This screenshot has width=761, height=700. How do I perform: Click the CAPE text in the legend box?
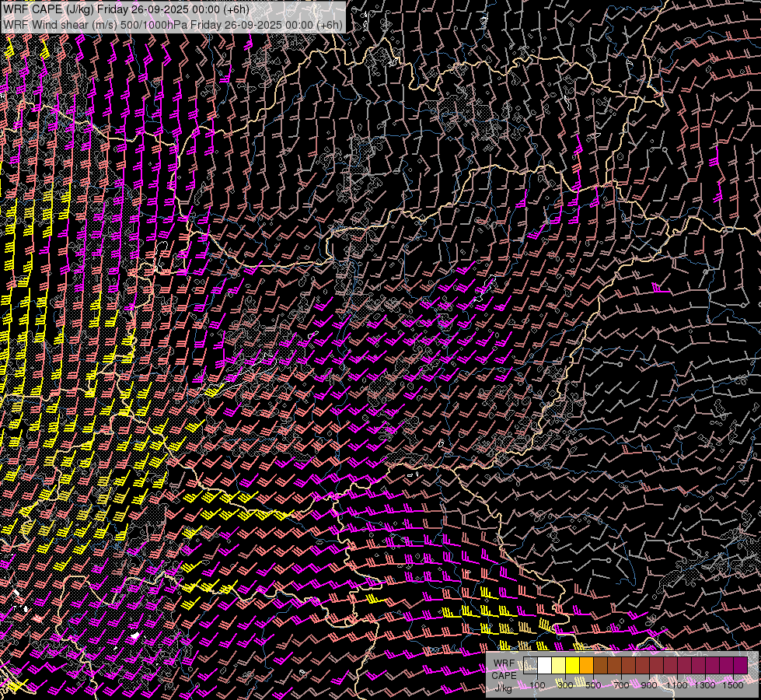pyautogui.click(x=504, y=675)
